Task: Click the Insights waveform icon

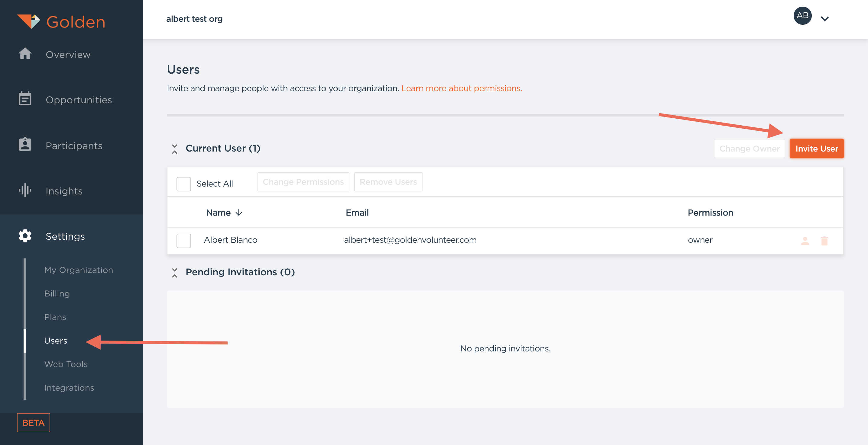Action: (25, 190)
